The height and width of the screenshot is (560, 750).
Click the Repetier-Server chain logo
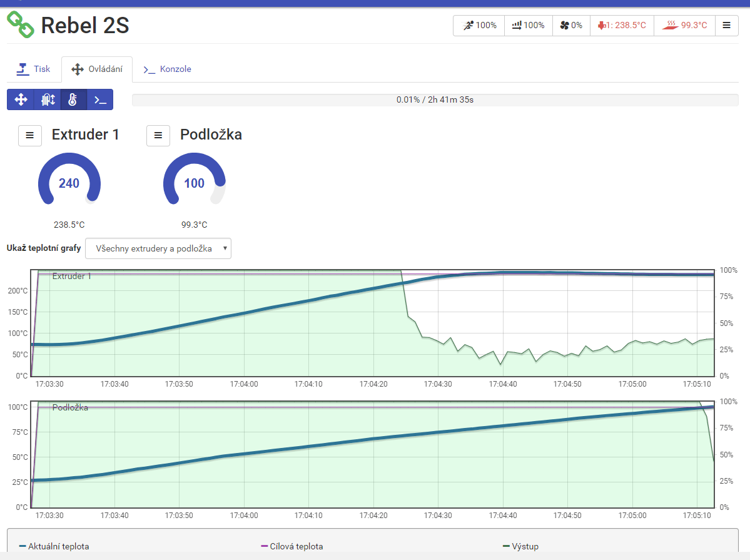pos(20,24)
